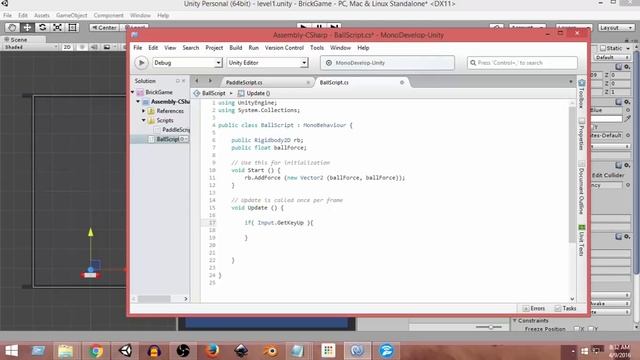Navigate forward with the right arrow in editor tabs

click(x=210, y=81)
